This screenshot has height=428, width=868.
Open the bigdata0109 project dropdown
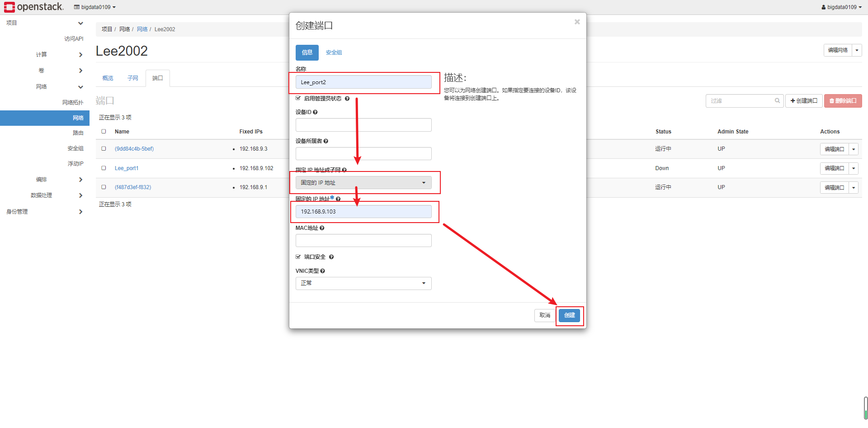[95, 7]
